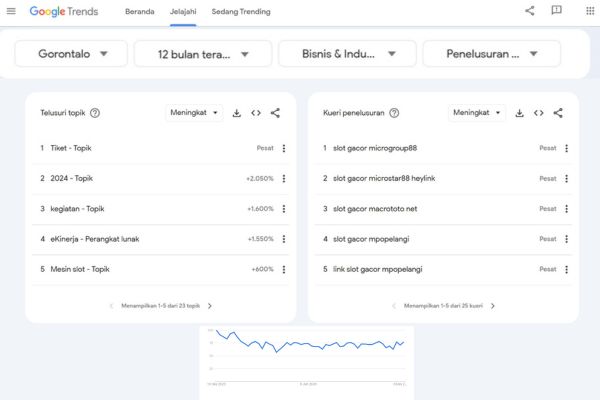Open more options for Tiket - Topik
The width and height of the screenshot is (600, 400).
pos(284,149)
